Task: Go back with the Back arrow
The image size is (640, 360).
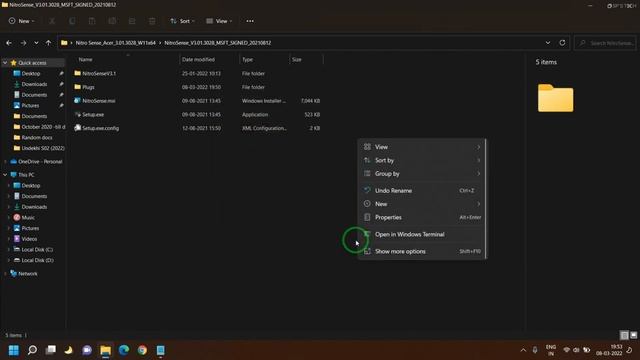Action: coord(9,43)
